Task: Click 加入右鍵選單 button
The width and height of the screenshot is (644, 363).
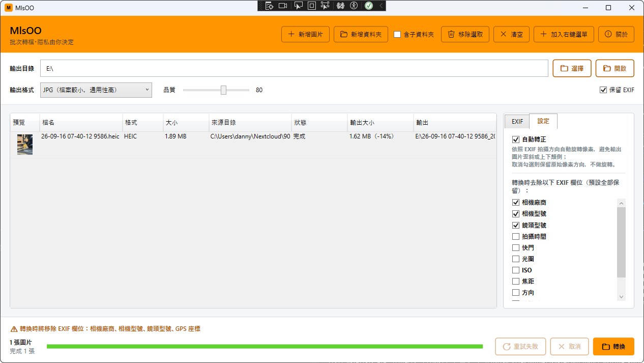Action: click(x=564, y=34)
